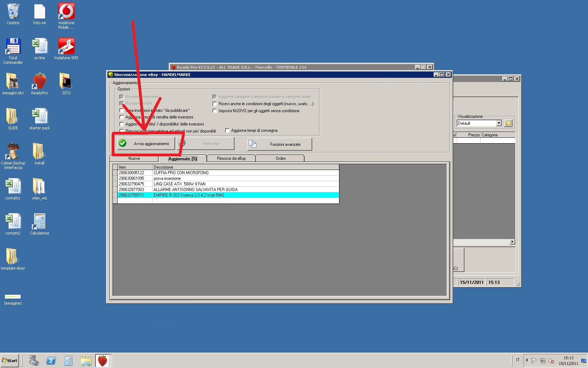The height and width of the screenshot is (368, 588).
Task: Click item number 290630895122
Action: (131, 173)
